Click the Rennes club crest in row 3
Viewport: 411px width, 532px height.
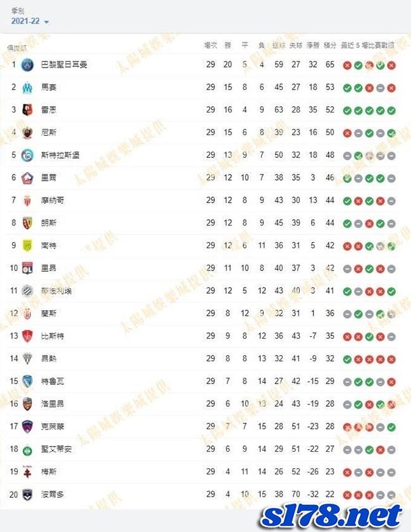click(x=27, y=109)
